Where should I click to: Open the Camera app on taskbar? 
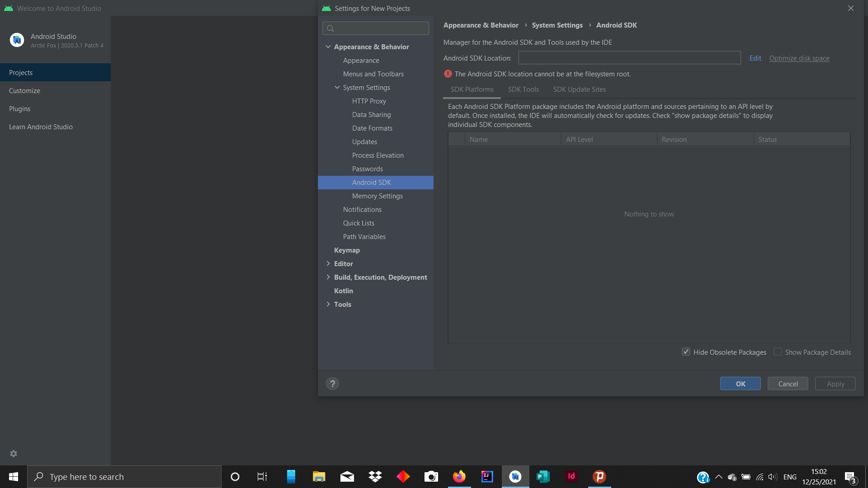(431, 477)
